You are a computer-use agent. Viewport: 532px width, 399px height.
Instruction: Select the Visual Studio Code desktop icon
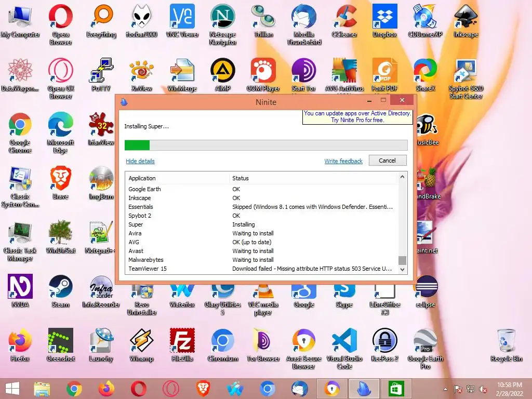tap(344, 349)
